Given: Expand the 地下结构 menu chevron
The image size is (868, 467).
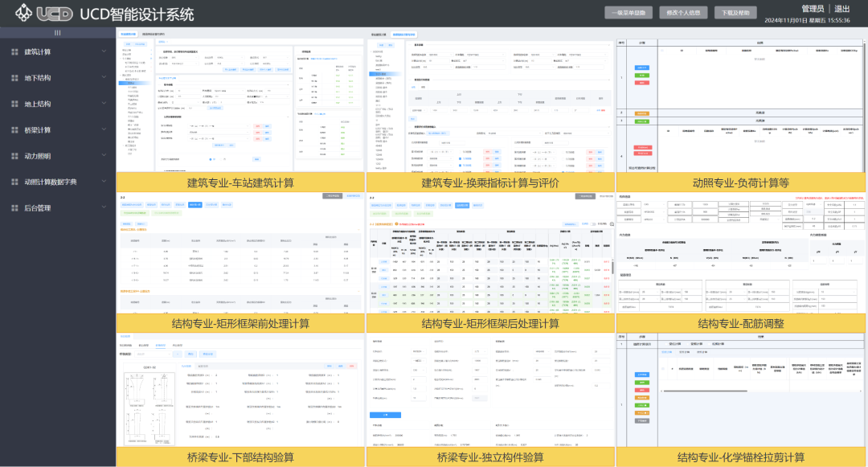Looking at the screenshot, I should point(104,78).
